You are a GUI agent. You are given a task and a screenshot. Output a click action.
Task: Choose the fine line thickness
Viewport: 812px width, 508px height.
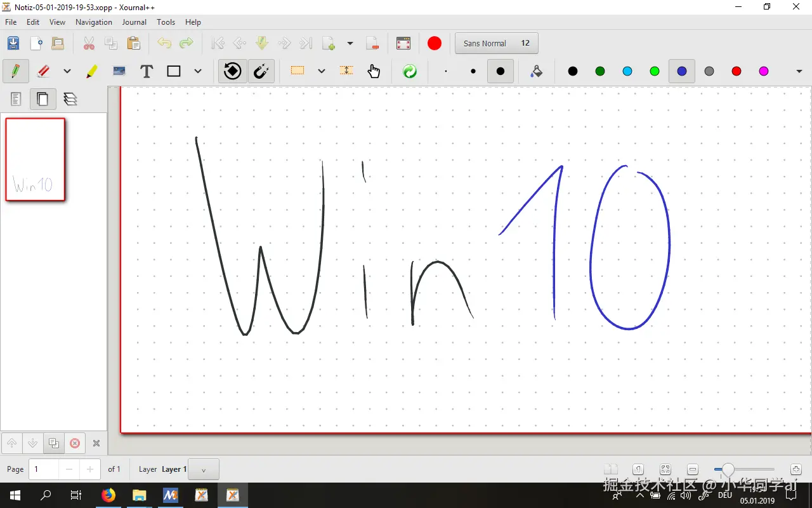446,71
